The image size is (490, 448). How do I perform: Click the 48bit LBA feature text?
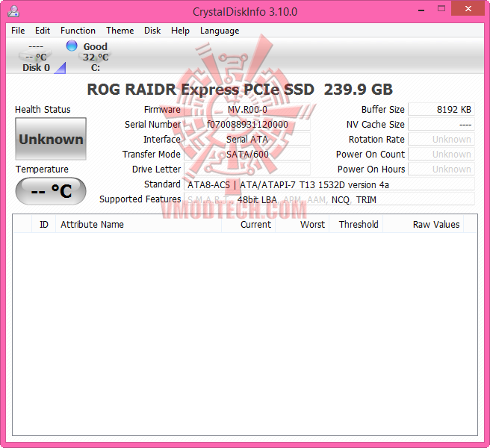coord(257,199)
